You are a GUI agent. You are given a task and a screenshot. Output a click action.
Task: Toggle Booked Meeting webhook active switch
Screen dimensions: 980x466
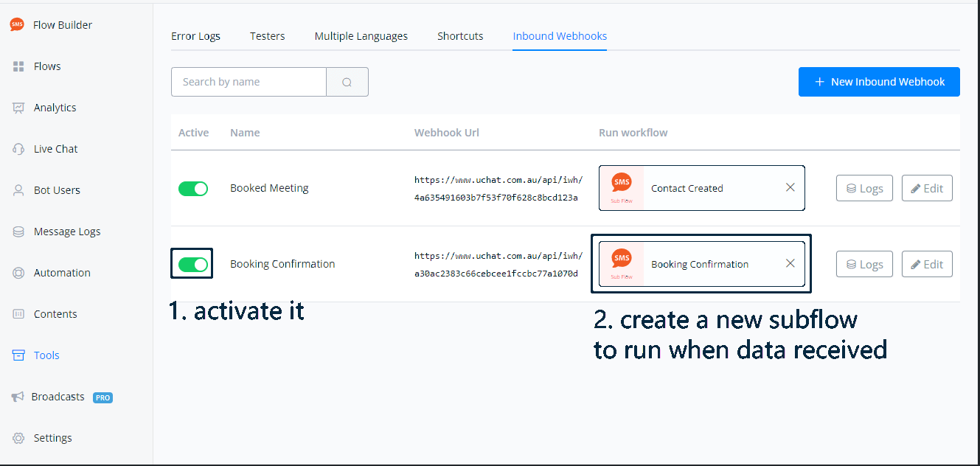click(193, 189)
